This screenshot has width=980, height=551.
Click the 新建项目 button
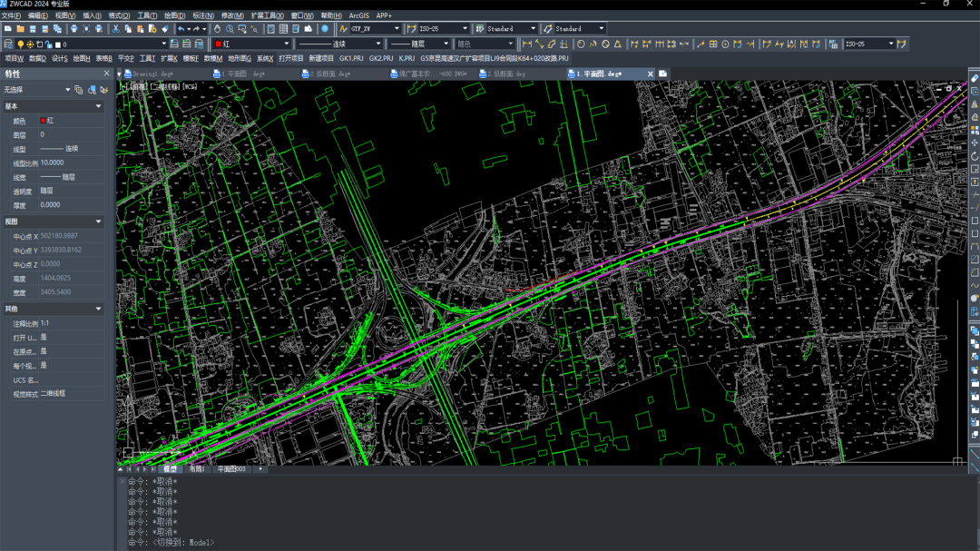(x=321, y=58)
